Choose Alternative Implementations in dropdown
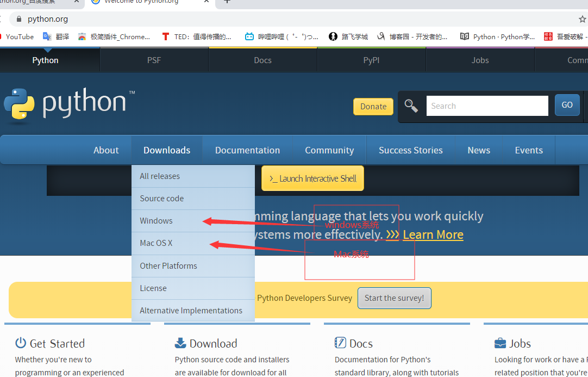 193,311
